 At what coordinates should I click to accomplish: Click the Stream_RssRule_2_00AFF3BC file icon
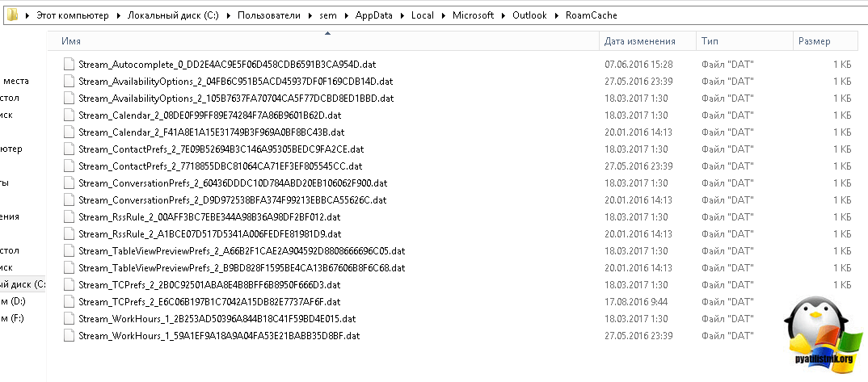(x=70, y=216)
